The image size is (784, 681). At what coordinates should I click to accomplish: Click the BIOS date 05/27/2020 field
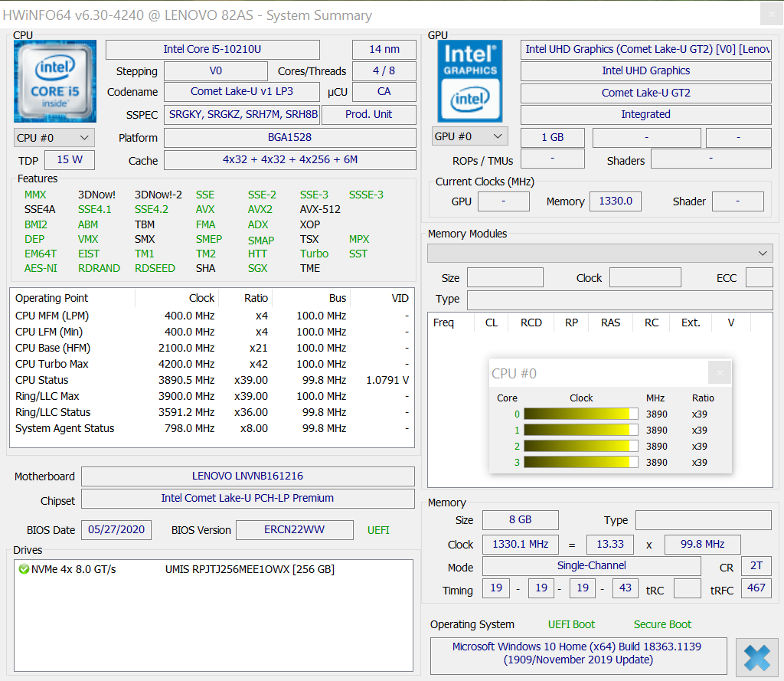116,530
